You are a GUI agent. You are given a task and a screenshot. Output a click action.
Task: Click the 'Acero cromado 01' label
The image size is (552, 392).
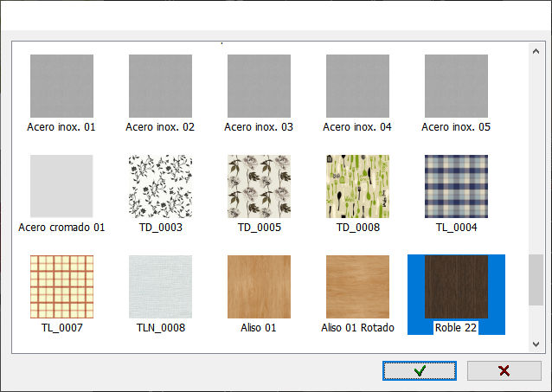pyautogui.click(x=61, y=228)
